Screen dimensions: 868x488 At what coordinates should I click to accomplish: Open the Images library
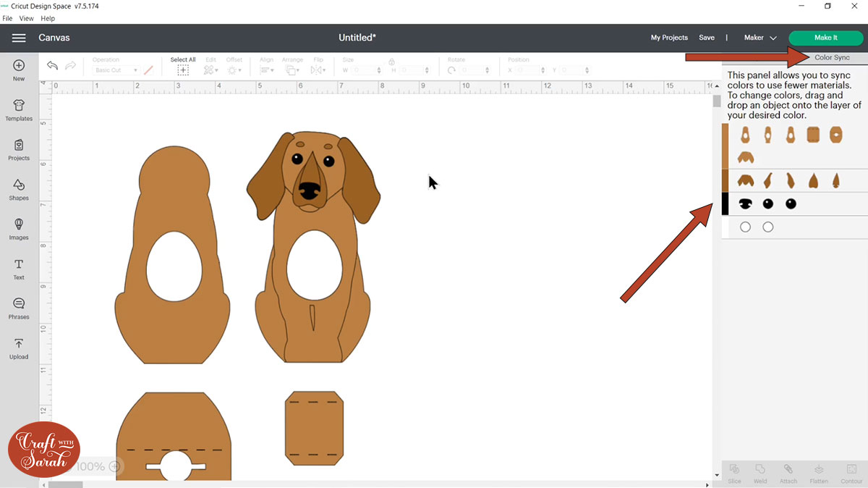pyautogui.click(x=19, y=229)
